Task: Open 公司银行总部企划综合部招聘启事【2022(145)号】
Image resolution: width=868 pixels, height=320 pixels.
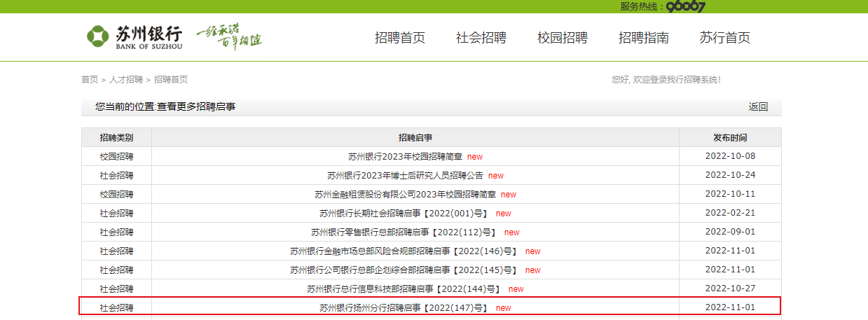Action: click(x=405, y=270)
